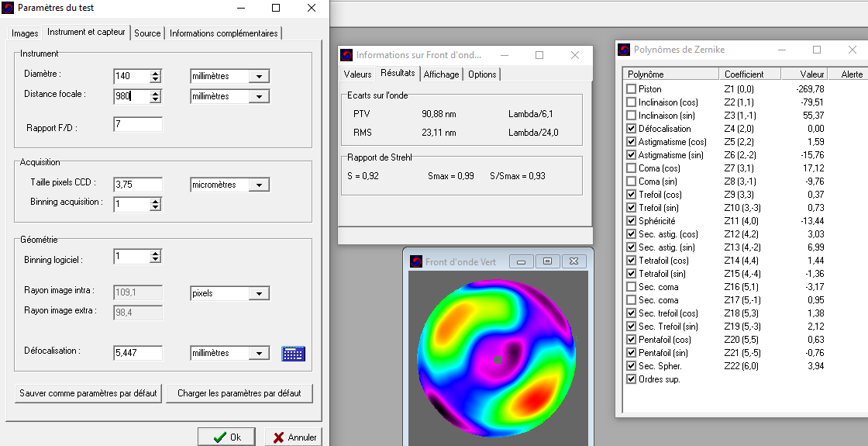Enable the Inclinaison (cos) checkbox
The width and height of the screenshot is (868, 446).
click(631, 102)
